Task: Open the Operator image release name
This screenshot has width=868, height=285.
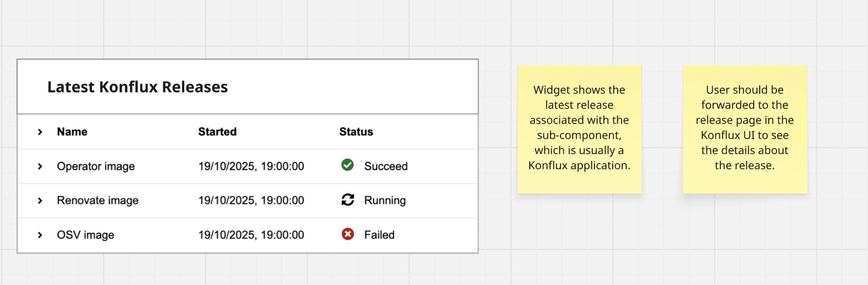Action: pyautogui.click(x=95, y=166)
